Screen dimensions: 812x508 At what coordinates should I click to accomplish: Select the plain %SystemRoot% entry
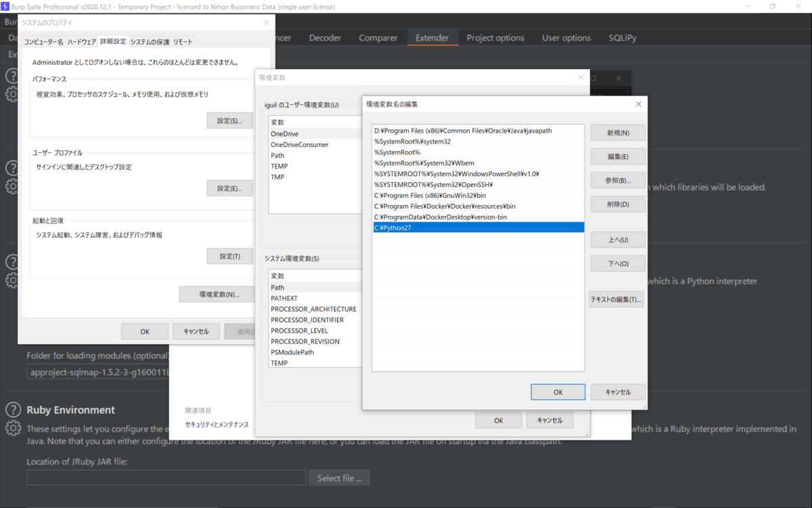tap(478, 152)
